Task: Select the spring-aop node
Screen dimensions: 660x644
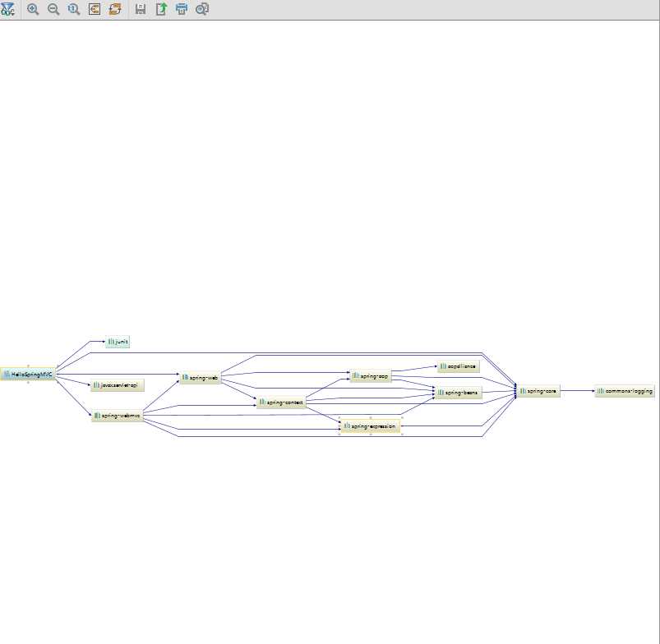Action: pos(371,376)
